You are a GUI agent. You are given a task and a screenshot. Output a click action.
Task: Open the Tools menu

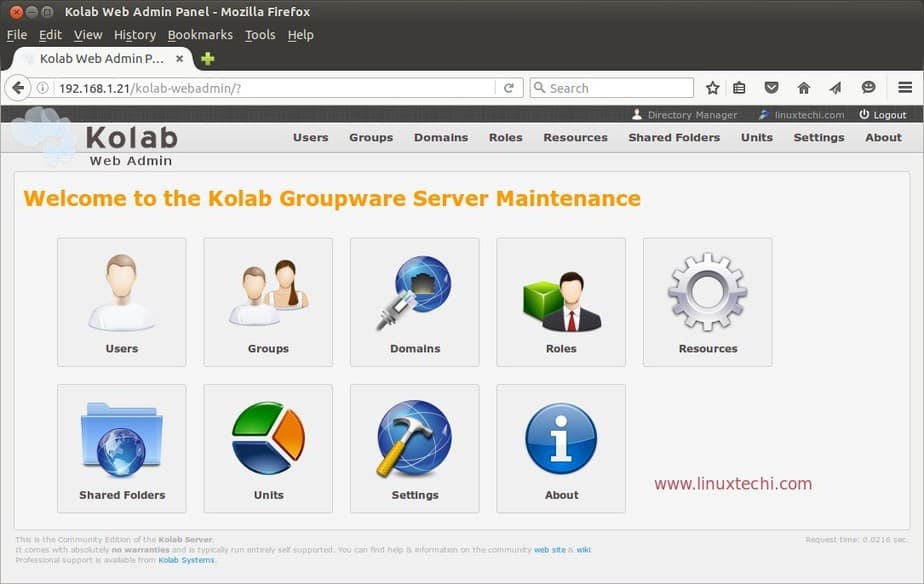(260, 35)
